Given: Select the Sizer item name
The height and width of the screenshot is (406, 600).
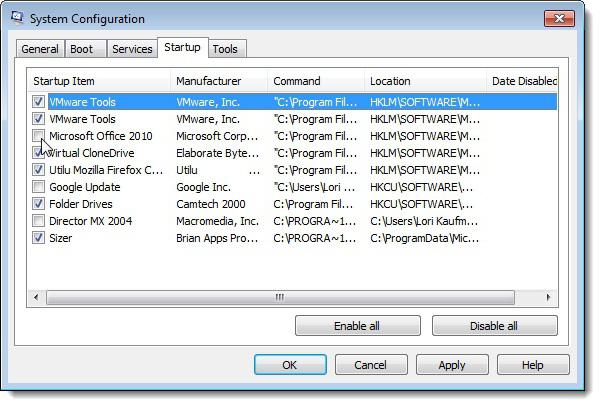Looking at the screenshot, I should click(x=60, y=238).
